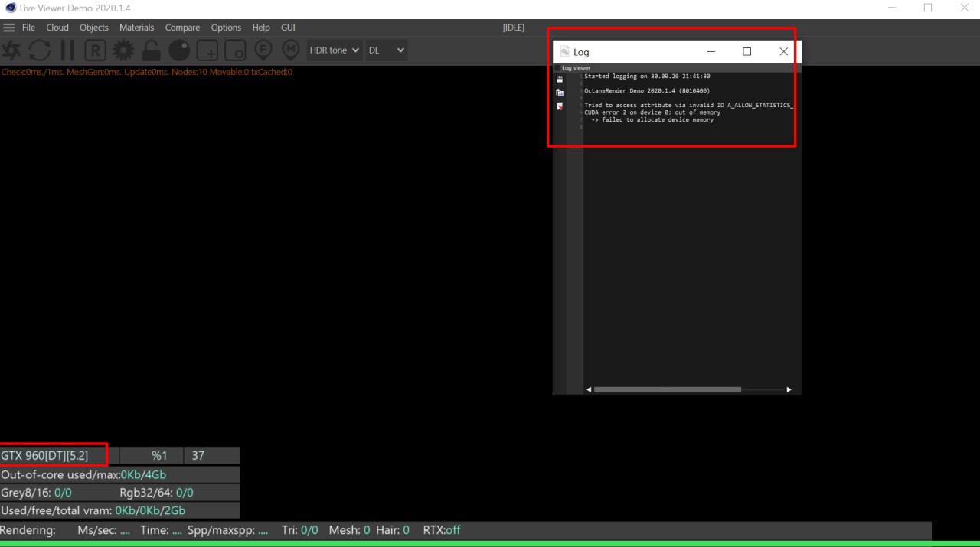Click the 'Tried to access attribute' log line
The width and height of the screenshot is (980, 547).
coord(688,105)
